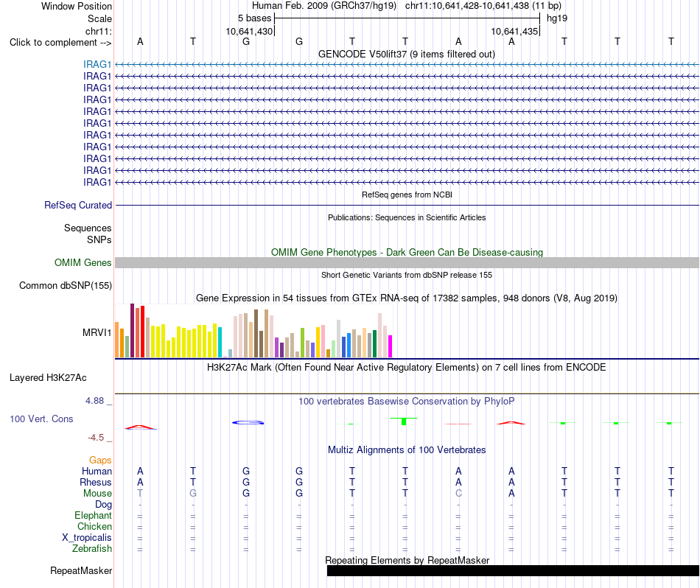The width and height of the screenshot is (700, 588).
Task: Click 'Click to complement -->' to complement bases
Action: (60, 43)
